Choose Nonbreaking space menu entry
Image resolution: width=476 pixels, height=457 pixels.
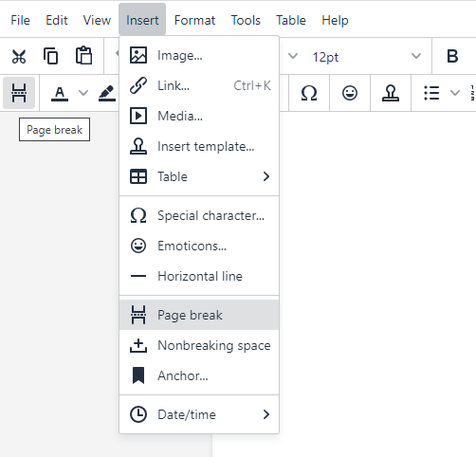tap(199, 345)
